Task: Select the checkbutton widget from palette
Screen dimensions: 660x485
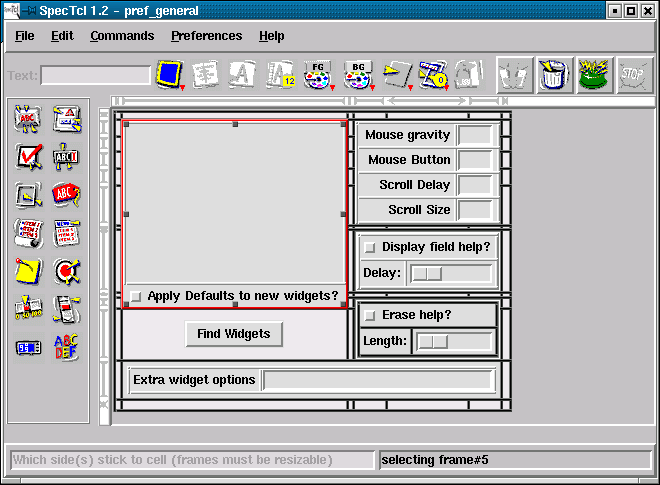Action: (28, 157)
